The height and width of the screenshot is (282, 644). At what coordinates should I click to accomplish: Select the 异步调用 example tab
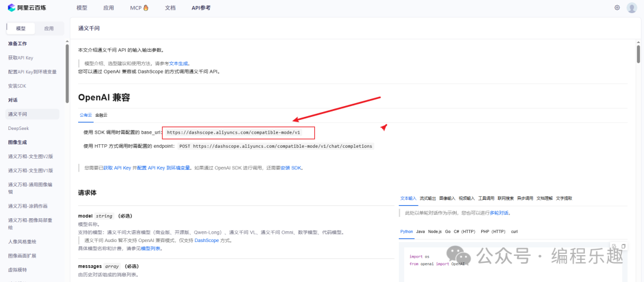tap(525, 199)
